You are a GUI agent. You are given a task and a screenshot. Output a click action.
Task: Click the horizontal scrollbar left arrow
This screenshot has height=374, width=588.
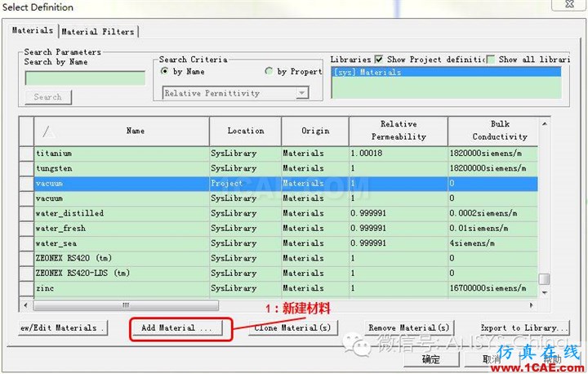coord(25,305)
